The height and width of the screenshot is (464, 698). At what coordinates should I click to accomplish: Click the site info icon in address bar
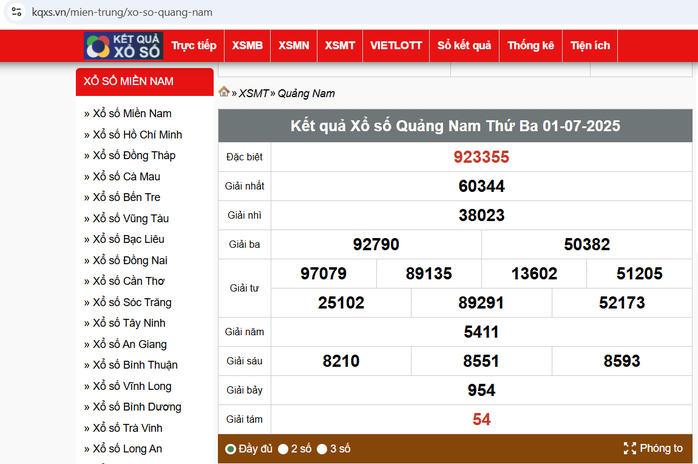tap(15, 12)
